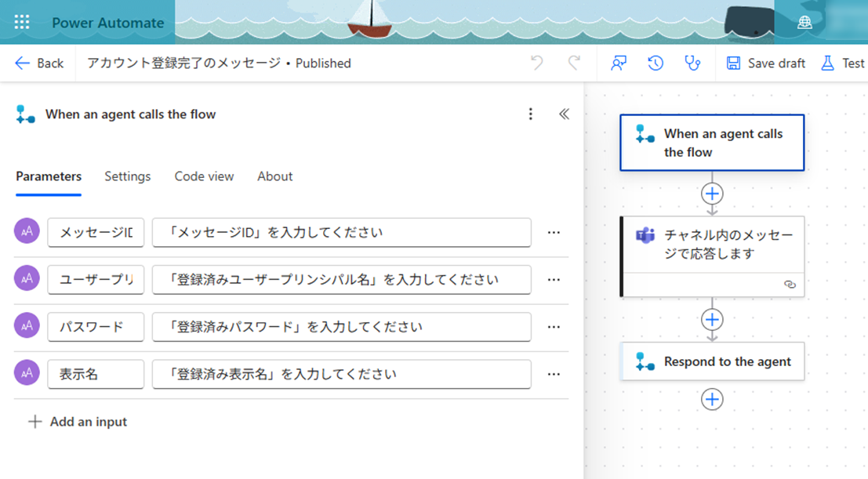Click text type icon beside 表示名
The width and height of the screenshot is (868, 479).
tap(27, 372)
